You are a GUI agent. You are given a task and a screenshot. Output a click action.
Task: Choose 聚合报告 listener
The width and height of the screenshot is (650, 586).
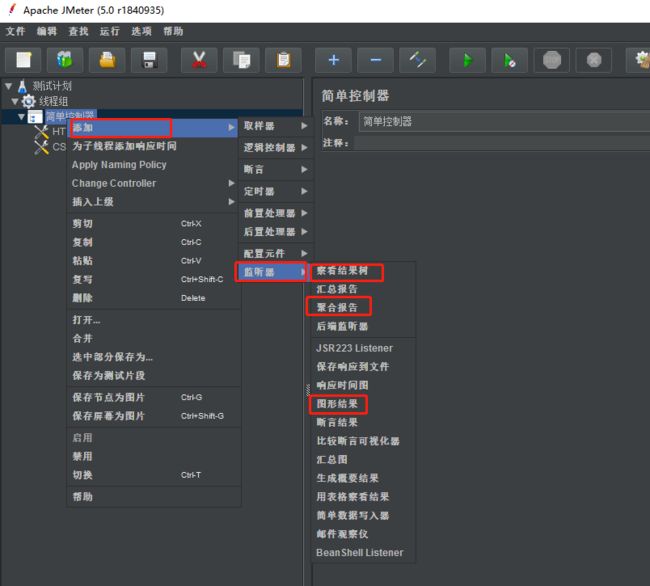point(363,308)
